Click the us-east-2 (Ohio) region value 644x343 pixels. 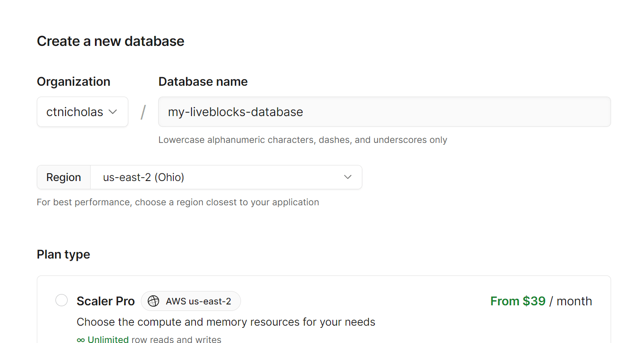point(143,177)
